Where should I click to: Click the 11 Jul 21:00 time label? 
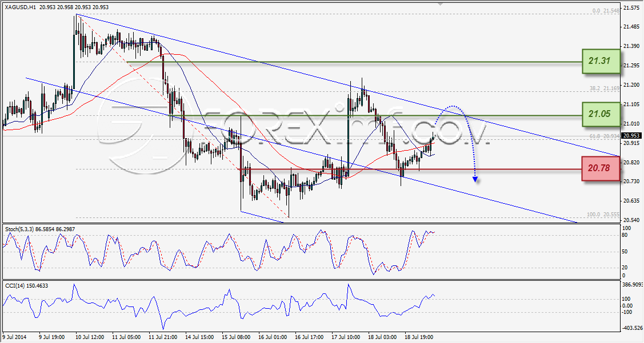click(x=163, y=337)
